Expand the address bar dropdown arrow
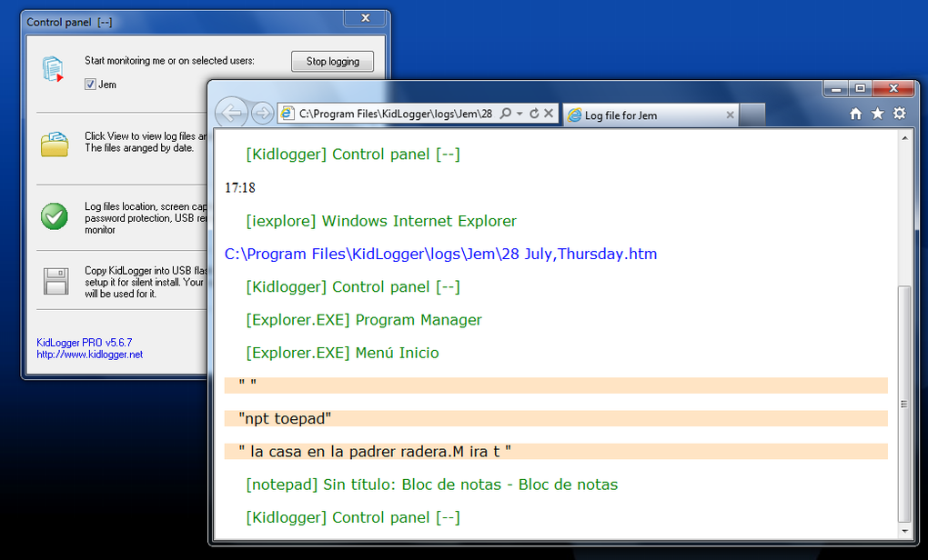The image size is (928, 560). [x=519, y=114]
